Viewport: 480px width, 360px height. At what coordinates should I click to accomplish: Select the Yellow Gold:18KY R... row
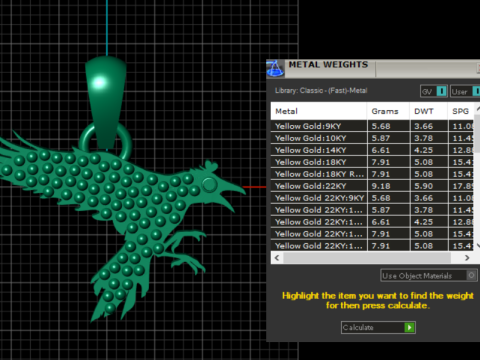click(372, 174)
